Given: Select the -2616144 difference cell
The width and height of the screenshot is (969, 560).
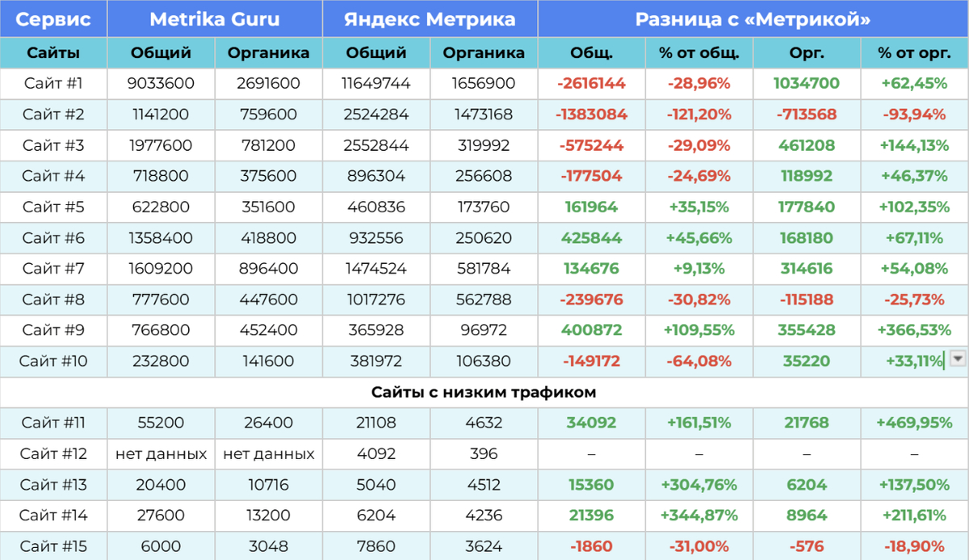Looking at the screenshot, I should pyautogui.click(x=592, y=83).
